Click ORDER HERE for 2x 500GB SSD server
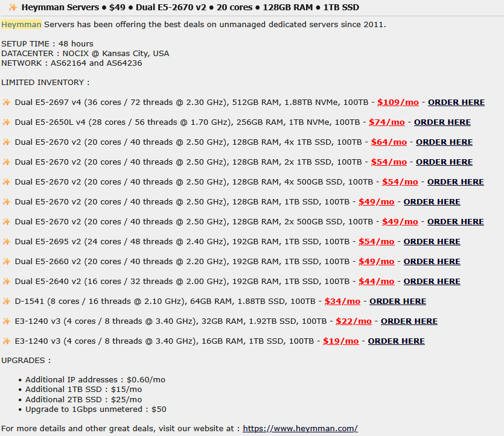Screen dimensions: 504x436 [456, 222]
